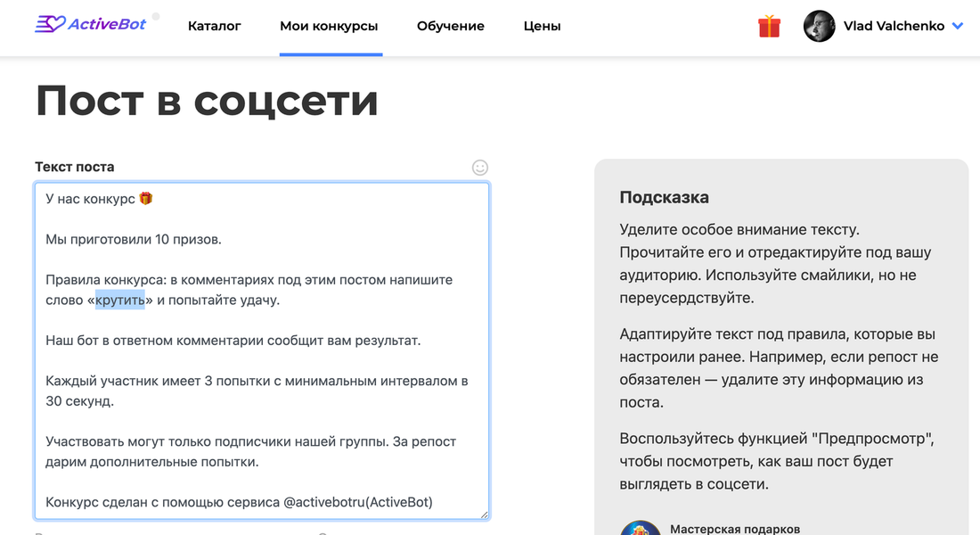The height and width of the screenshot is (535, 980).
Task: Open the Каталог menu item
Action: (214, 26)
